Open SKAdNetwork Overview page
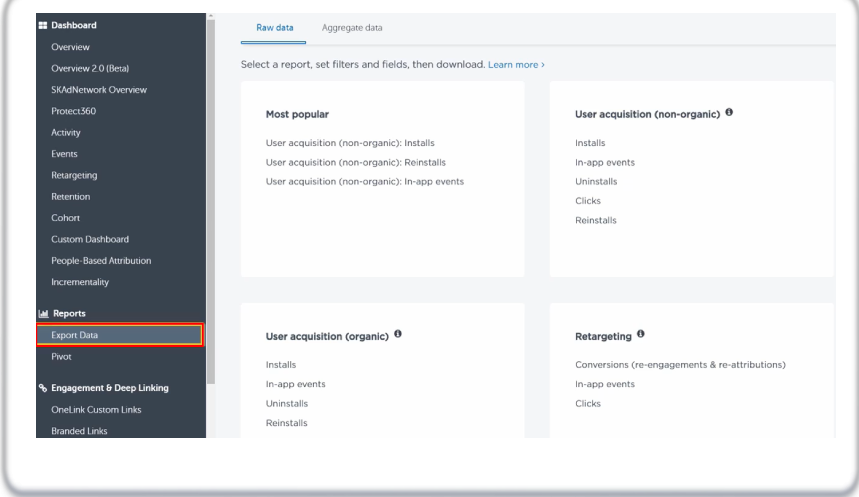The image size is (859, 497). coord(99,90)
